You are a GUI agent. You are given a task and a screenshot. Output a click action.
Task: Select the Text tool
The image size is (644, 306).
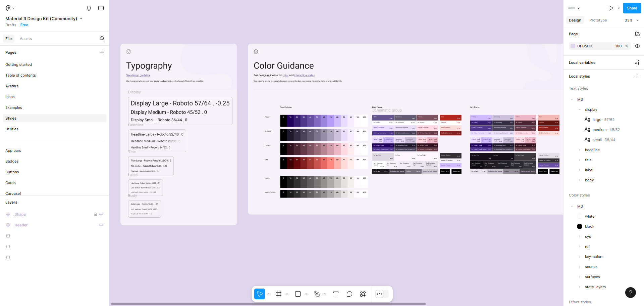pos(336,294)
